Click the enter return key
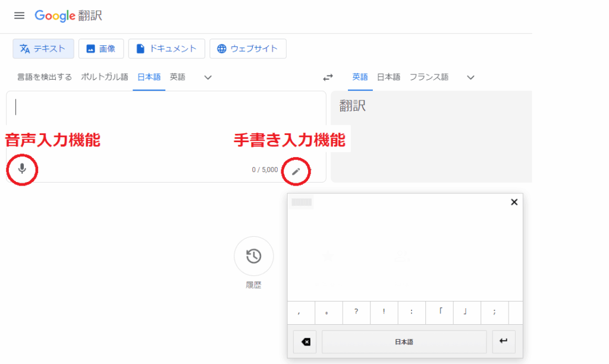609x364 pixels. (504, 342)
